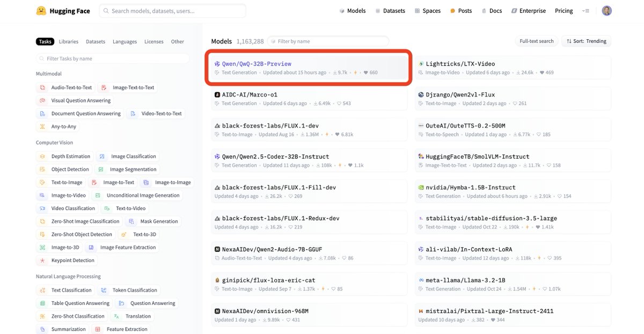Open the mistralai/Pixtral-Large-Instruct-2411 model card
Image resolution: width=644 pixels, height=334 pixels.
click(513, 315)
